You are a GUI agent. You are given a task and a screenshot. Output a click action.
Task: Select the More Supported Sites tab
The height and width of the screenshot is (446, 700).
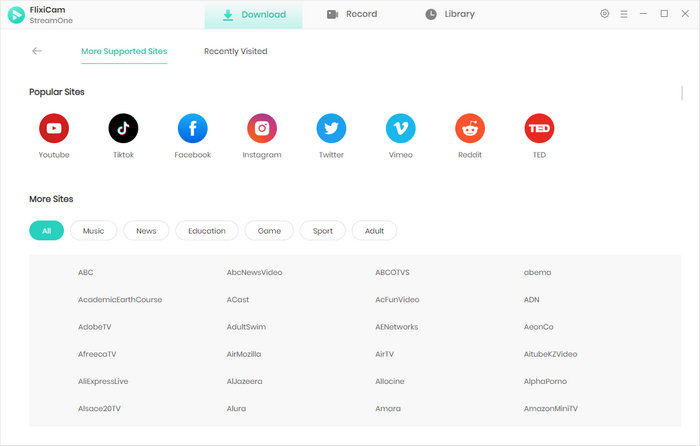[x=124, y=51]
